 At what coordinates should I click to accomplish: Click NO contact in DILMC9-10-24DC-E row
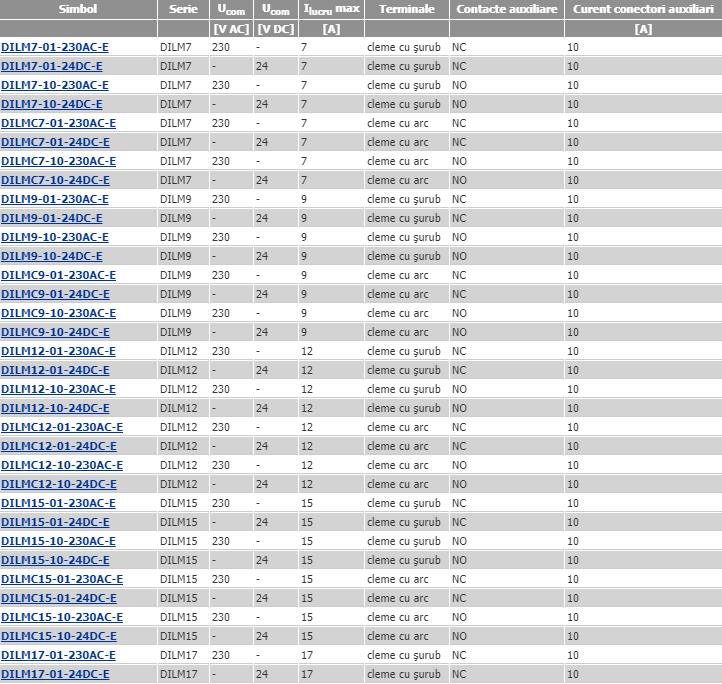coord(459,333)
